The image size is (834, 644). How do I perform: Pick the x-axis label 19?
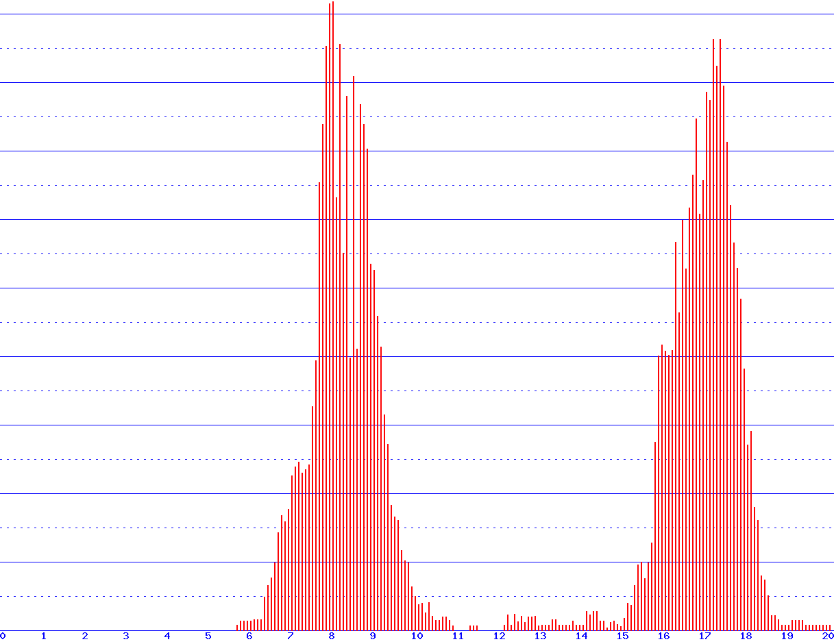tap(787, 636)
